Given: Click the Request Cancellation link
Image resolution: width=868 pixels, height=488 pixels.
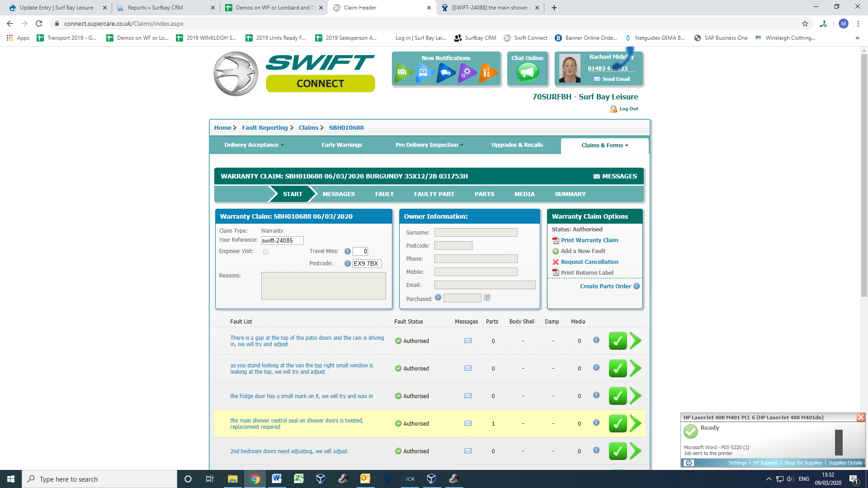Looking at the screenshot, I should click(x=589, y=262).
